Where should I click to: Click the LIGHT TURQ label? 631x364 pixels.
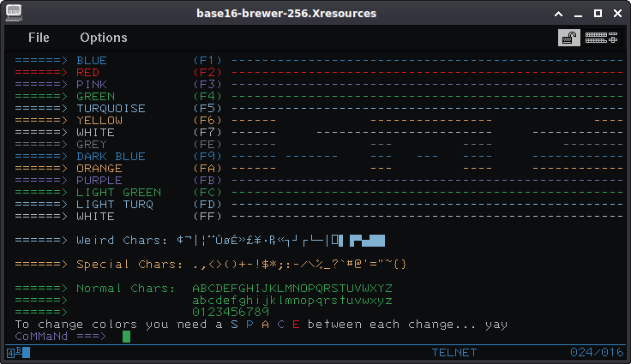pos(115,205)
